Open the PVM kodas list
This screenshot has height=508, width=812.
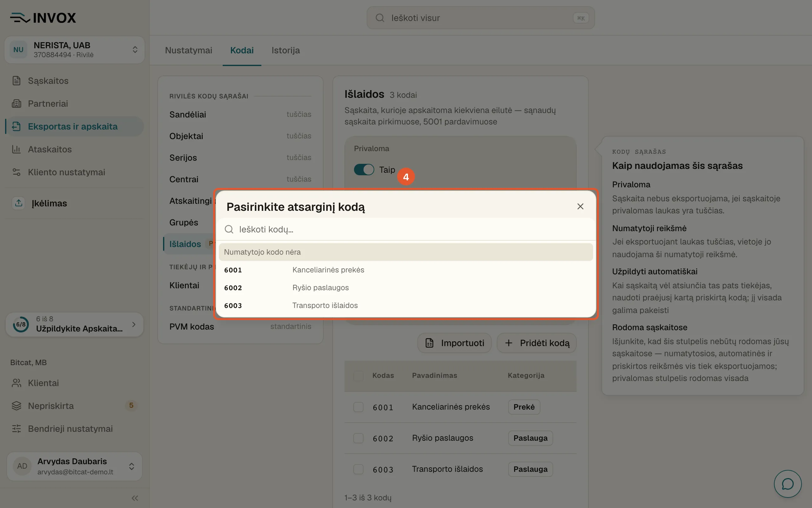pos(240,327)
